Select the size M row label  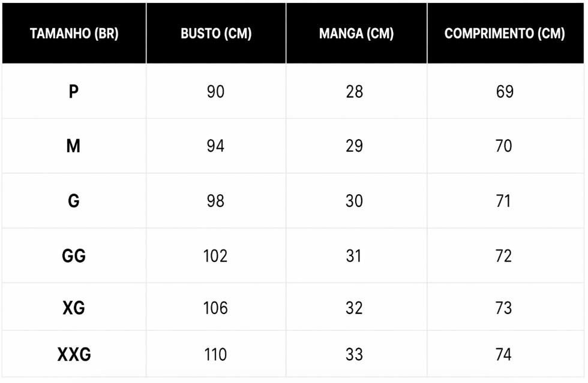tap(74, 146)
